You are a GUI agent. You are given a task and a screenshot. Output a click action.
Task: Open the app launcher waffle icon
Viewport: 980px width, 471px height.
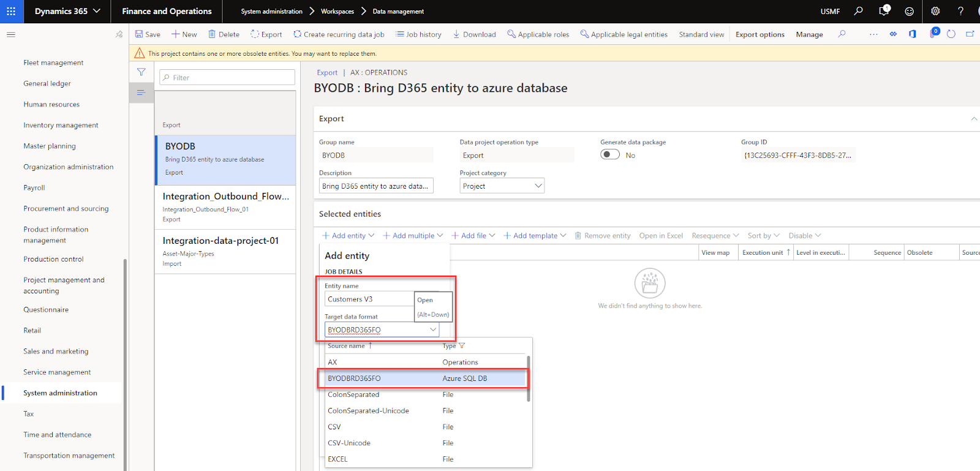point(11,11)
